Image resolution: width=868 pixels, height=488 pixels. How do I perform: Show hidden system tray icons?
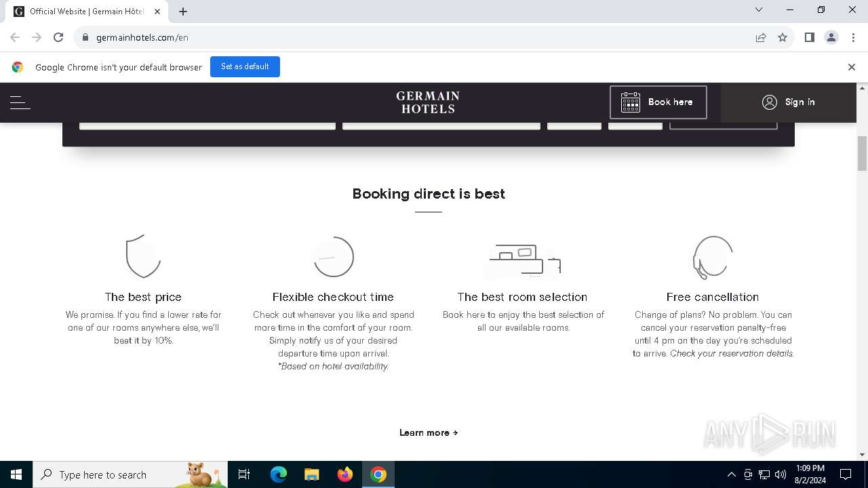(x=731, y=474)
